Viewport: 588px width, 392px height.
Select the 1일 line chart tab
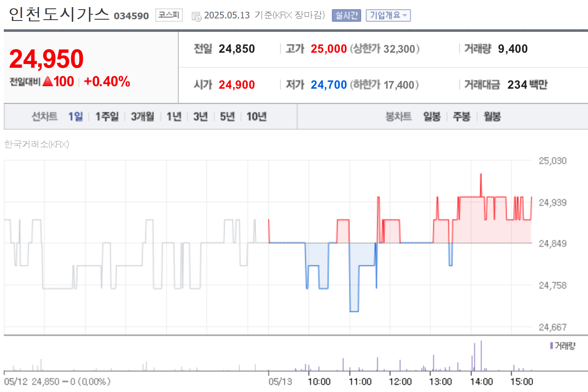(x=76, y=116)
